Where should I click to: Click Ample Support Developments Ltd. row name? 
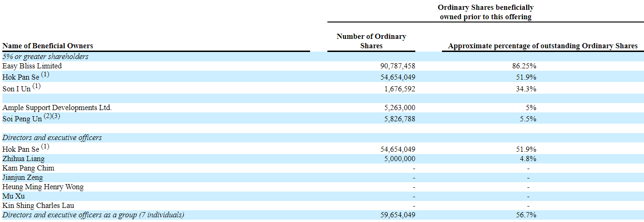coord(57,108)
